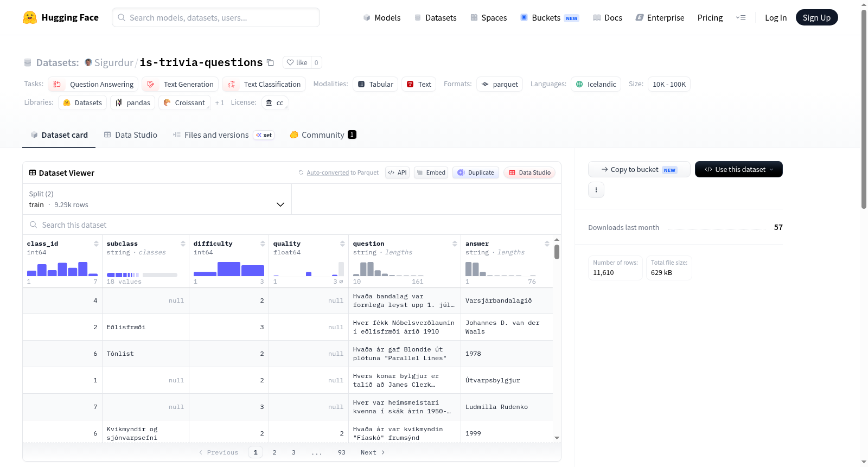Sort the difficulty column with its arrows
Viewport: 868px width, 467px height.
coord(263,244)
